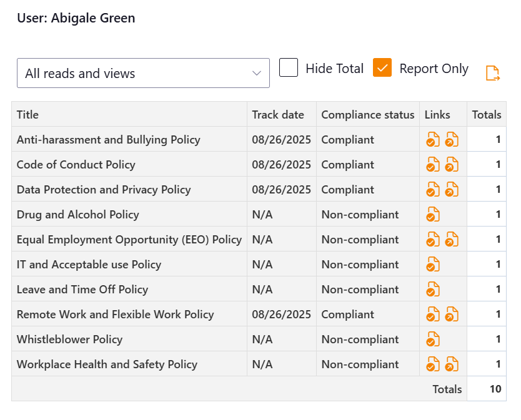This screenshot has height=420, width=521.
Task: Open the All reads and views dropdown
Action: coord(143,73)
